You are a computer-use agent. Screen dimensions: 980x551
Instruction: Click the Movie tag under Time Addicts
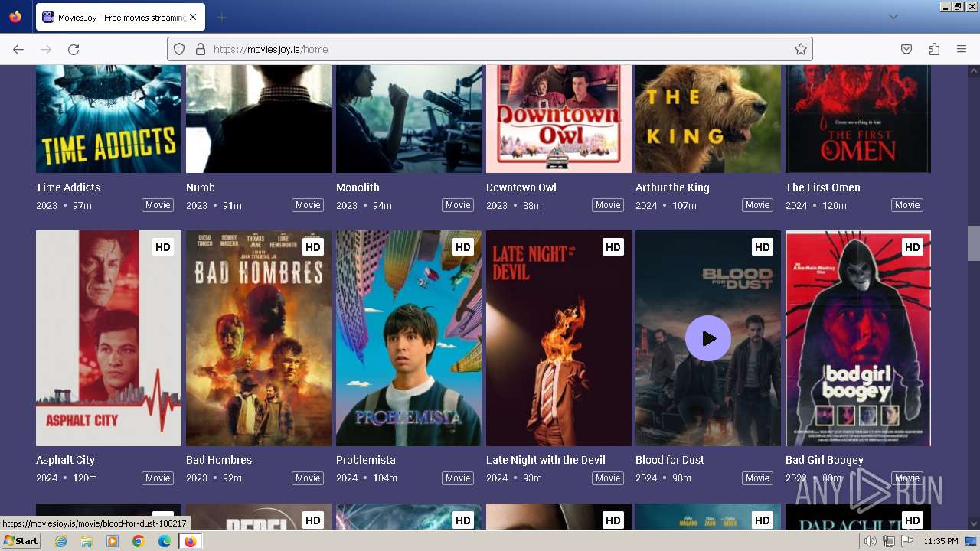coord(158,205)
